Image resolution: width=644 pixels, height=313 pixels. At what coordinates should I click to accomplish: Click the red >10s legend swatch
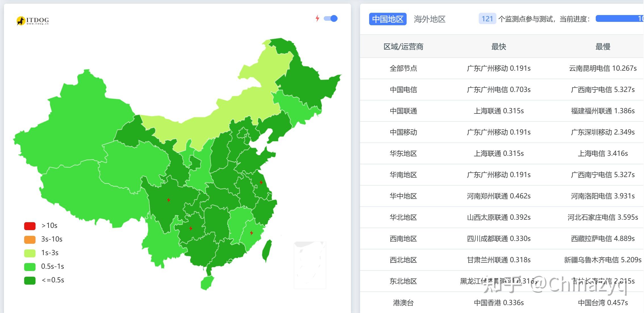pos(29,226)
